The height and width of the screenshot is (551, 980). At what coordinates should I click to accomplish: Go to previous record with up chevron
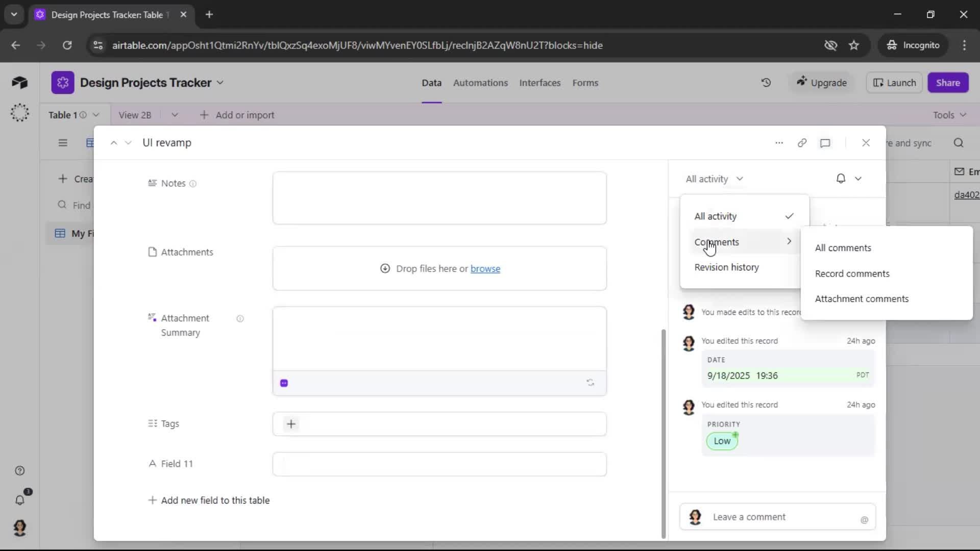coord(114,143)
